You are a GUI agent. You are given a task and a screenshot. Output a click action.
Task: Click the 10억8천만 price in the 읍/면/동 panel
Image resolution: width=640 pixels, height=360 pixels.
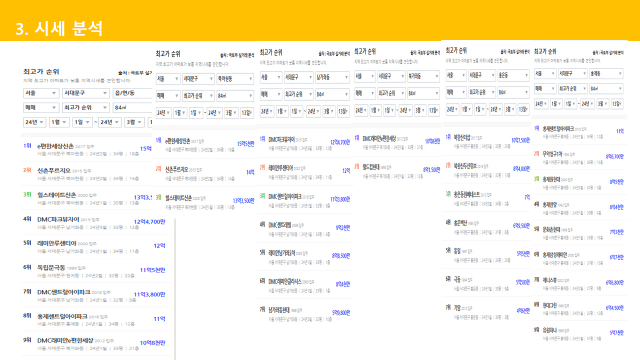(x=153, y=343)
